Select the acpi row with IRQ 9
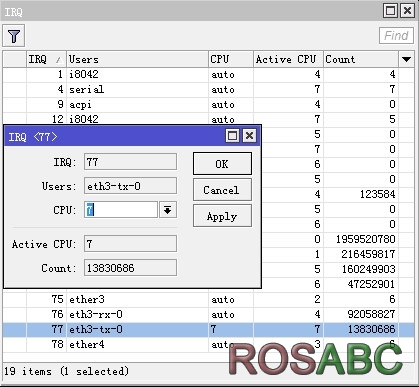The width and height of the screenshot is (419, 387). coord(208,104)
